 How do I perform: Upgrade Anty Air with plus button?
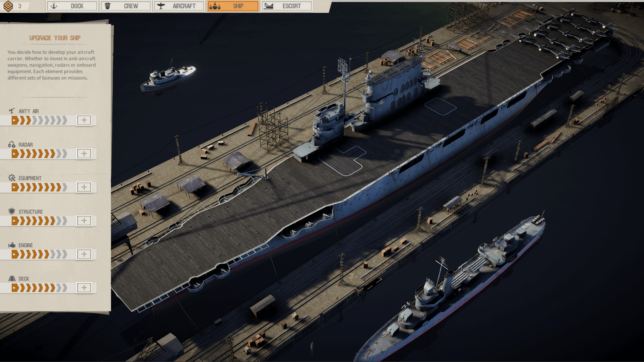tap(84, 120)
